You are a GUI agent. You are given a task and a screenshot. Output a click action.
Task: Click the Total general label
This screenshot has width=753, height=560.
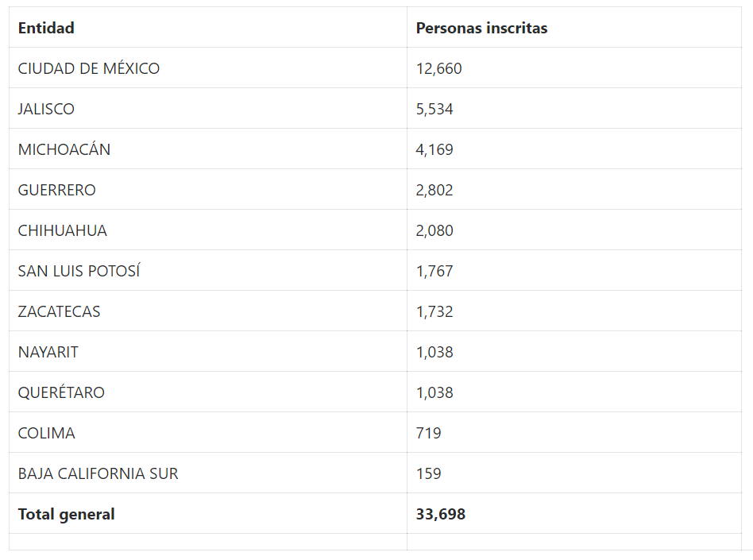tap(66, 514)
